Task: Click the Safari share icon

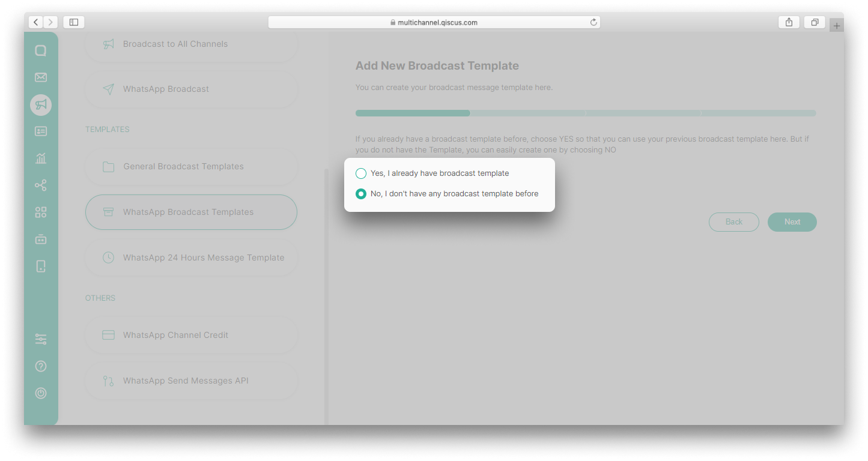Action: [x=789, y=22]
